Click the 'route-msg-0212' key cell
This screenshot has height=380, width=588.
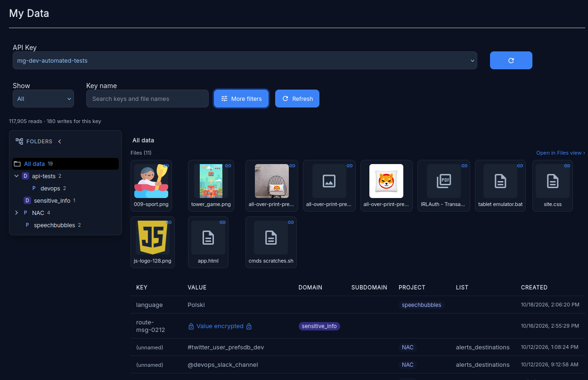tap(151, 326)
